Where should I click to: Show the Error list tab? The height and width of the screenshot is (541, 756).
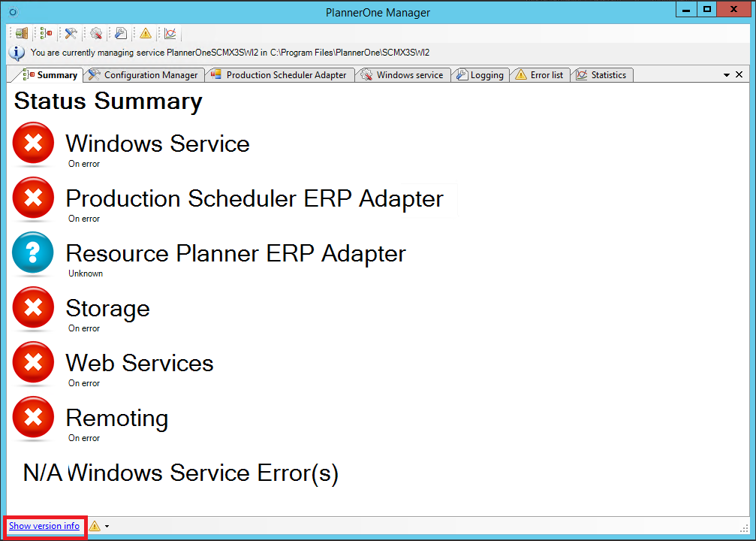[540, 75]
